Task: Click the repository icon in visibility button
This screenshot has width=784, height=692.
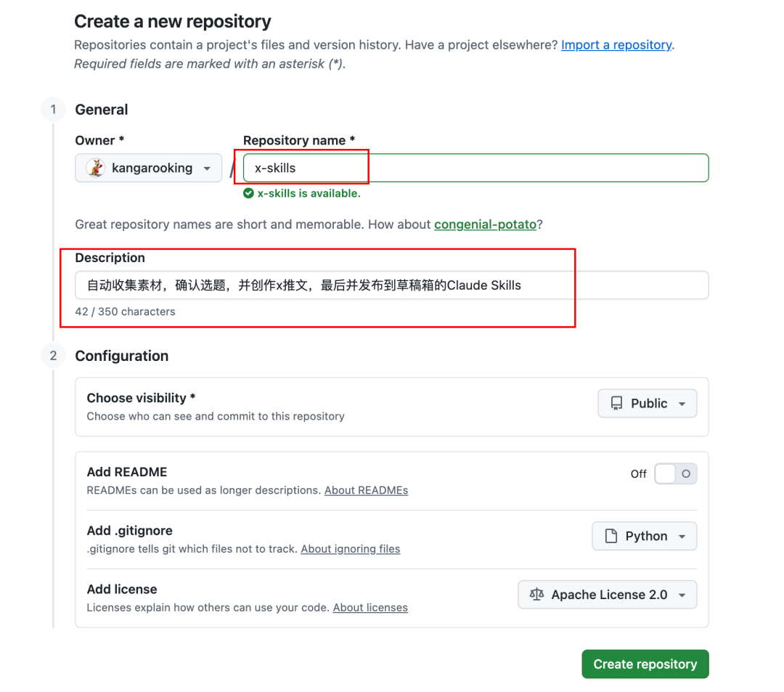Action: click(x=616, y=404)
